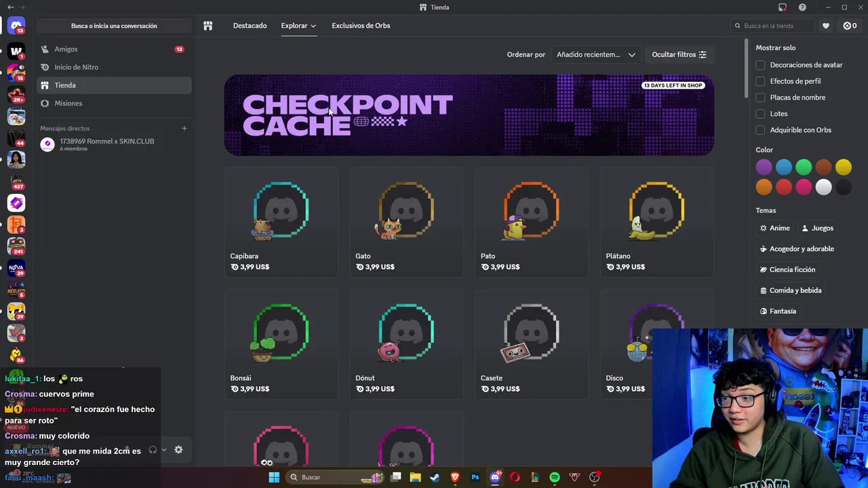
Task: Open League of Legends taskbar icon
Action: pos(534,477)
